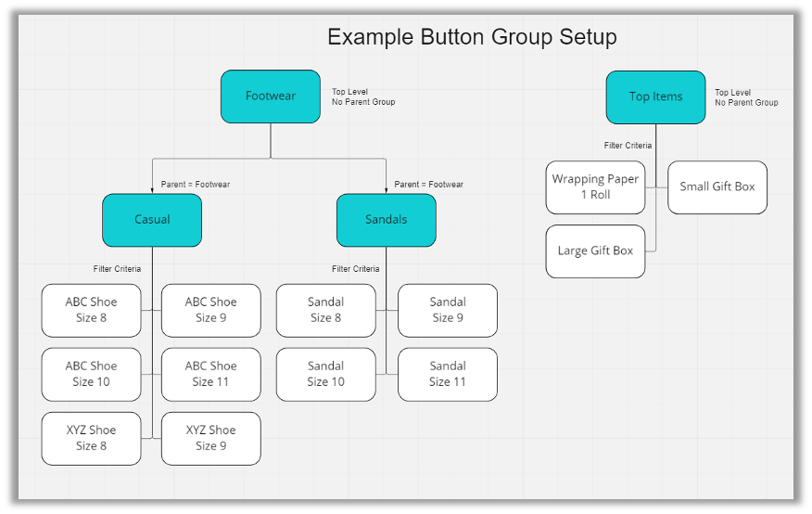Select the Sandal Size 9 box
Viewport: 812px width, 514px height.
pos(448,310)
